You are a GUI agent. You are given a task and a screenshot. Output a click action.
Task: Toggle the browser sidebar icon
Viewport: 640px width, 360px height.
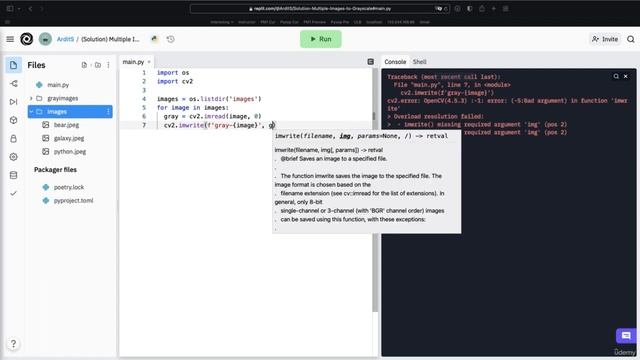(10, 9)
